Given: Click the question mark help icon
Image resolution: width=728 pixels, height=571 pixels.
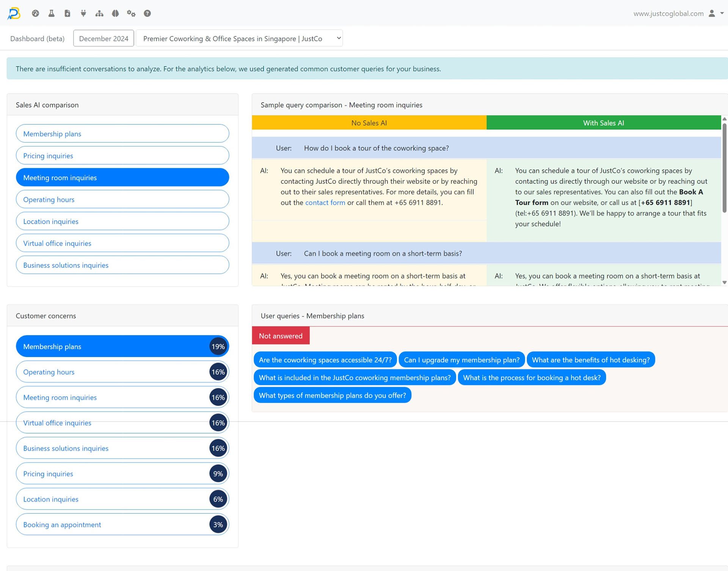Looking at the screenshot, I should point(147,13).
